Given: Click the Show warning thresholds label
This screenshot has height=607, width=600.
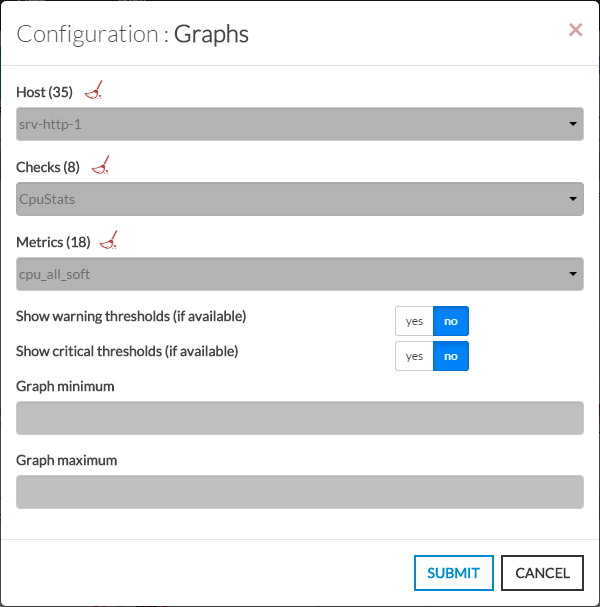Looking at the screenshot, I should [x=131, y=316].
